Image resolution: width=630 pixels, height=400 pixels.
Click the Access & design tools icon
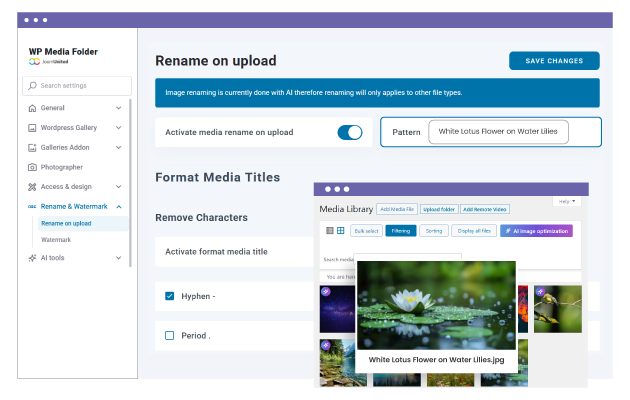pyautogui.click(x=32, y=186)
